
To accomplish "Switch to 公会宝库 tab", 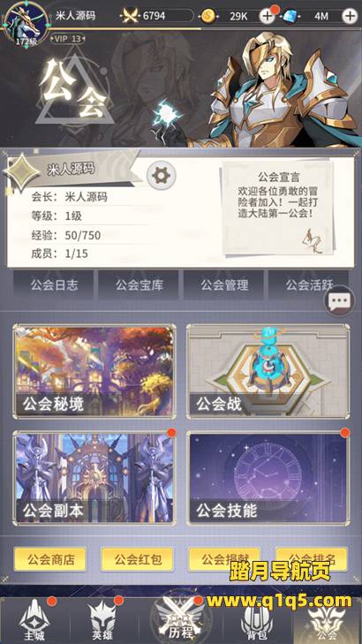I will pos(139,284).
